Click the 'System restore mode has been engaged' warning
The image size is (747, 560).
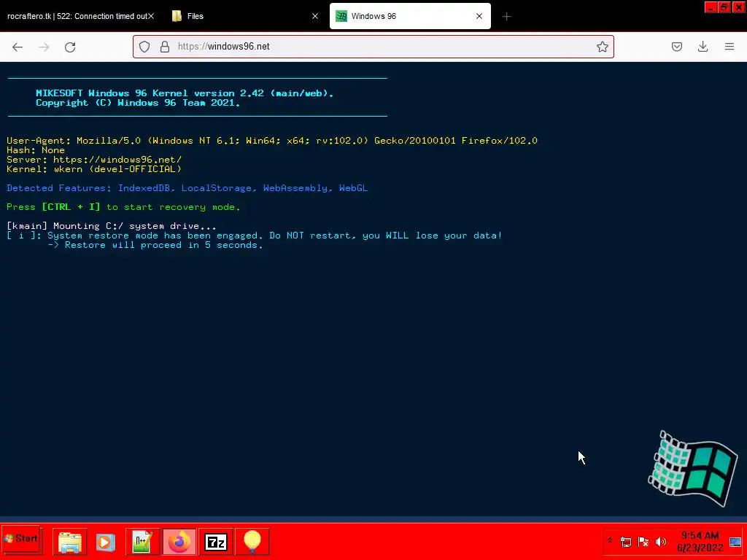[x=255, y=236]
